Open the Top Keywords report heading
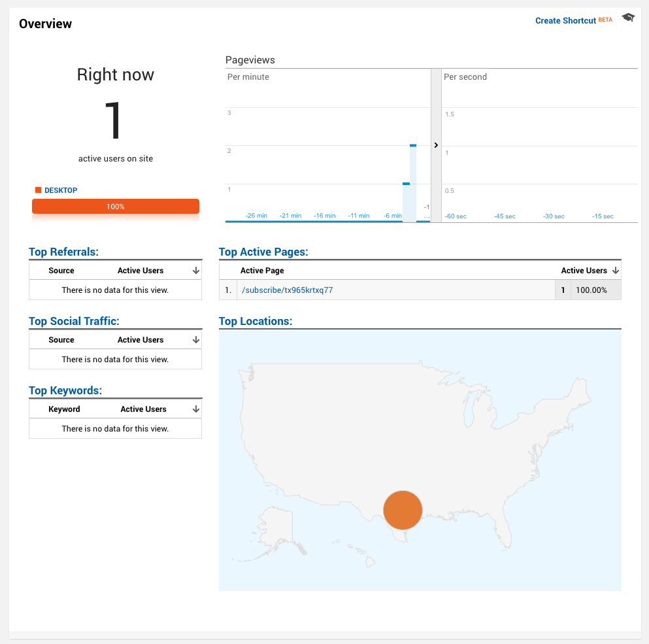This screenshot has height=644, width=649. (65, 390)
